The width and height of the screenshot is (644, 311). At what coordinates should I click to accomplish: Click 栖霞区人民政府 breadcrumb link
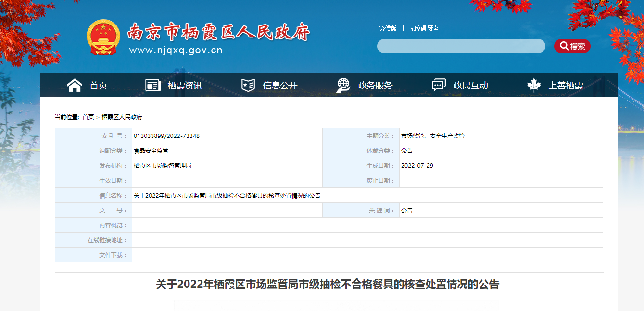point(122,117)
